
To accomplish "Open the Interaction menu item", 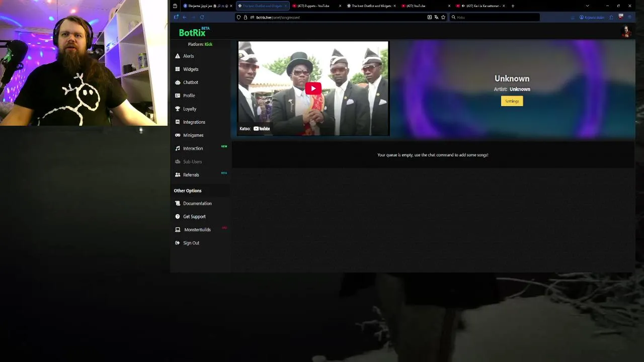I will click(x=193, y=148).
